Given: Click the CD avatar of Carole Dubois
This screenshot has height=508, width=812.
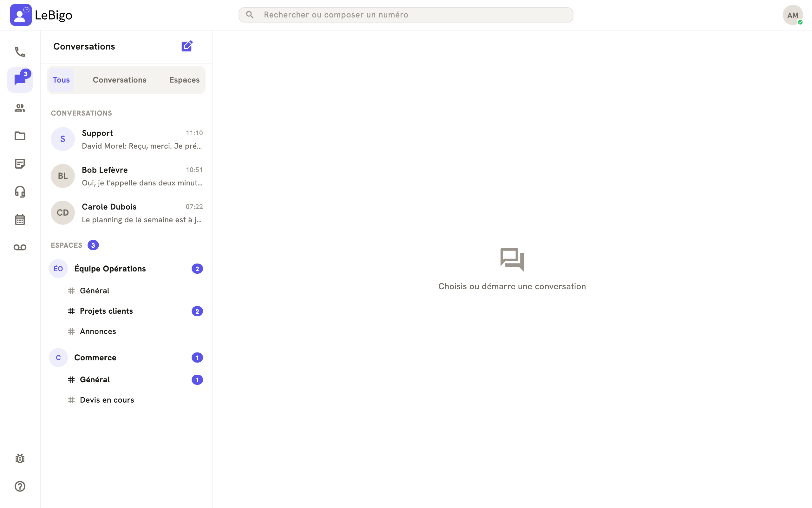Looking at the screenshot, I should coord(63,213).
